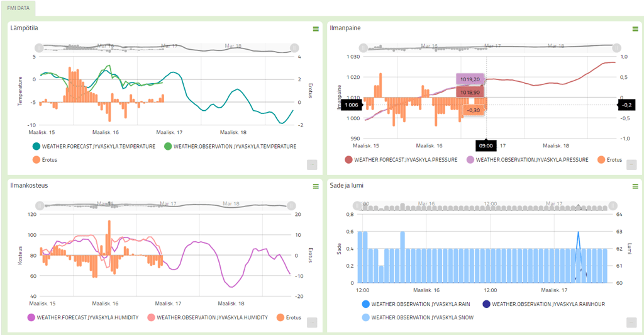Grab right navigator handle in Ilmanpaine chart
644x335 pixels.
616,48
